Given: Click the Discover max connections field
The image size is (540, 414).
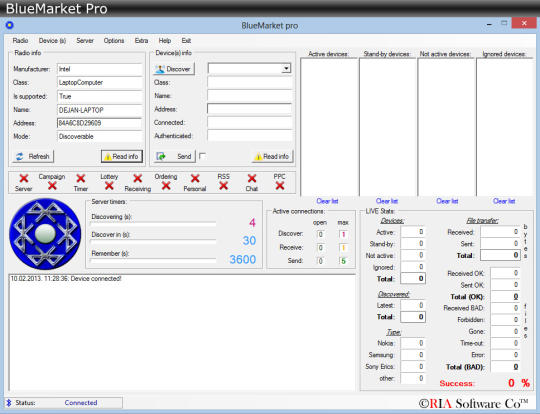Looking at the screenshot, I should (343, 235).
